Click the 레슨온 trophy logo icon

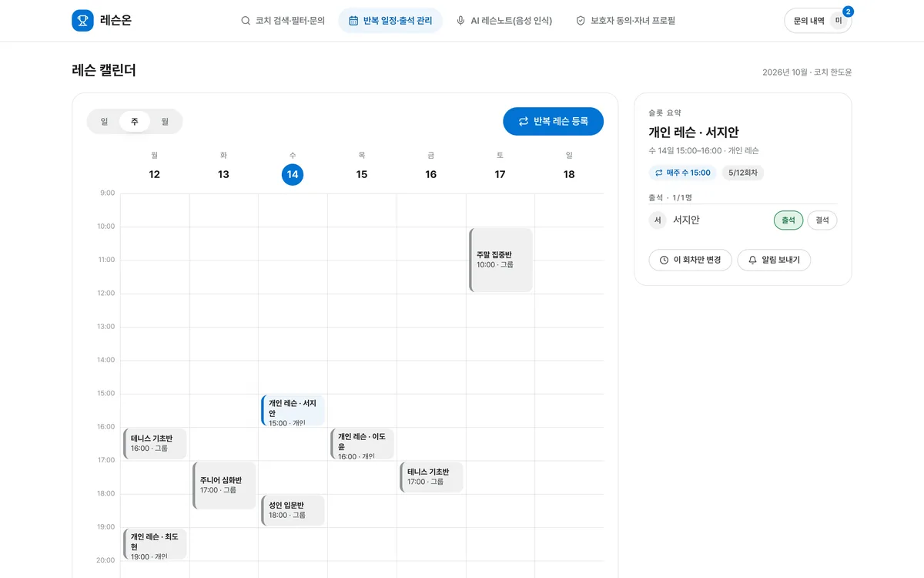[x=82, y=21]
